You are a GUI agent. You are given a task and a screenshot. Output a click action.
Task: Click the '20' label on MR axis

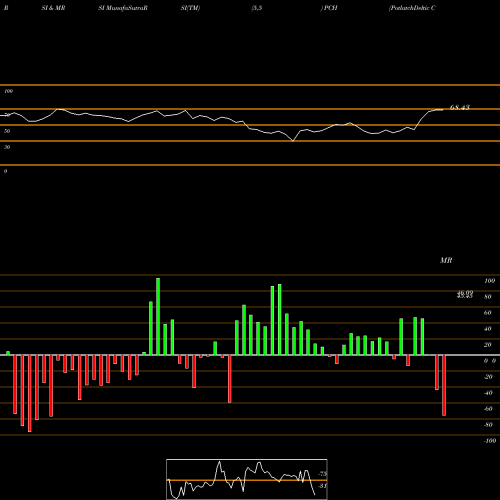click(x=488, y=345)
